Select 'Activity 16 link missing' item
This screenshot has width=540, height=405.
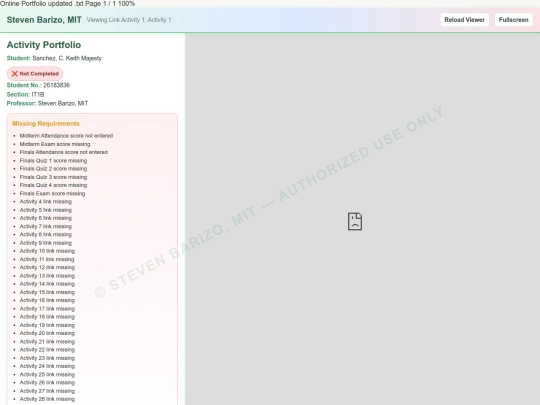[x=47, y=300]
